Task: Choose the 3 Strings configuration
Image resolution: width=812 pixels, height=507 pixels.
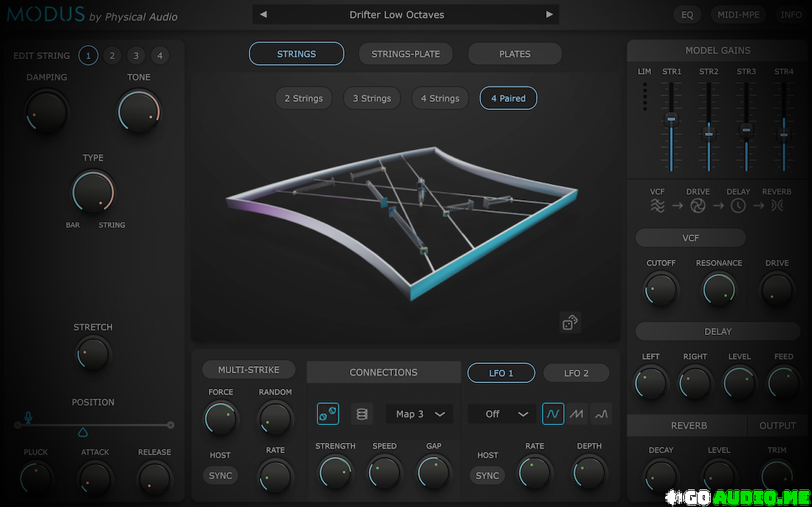Action: click(x=372, y=98)
